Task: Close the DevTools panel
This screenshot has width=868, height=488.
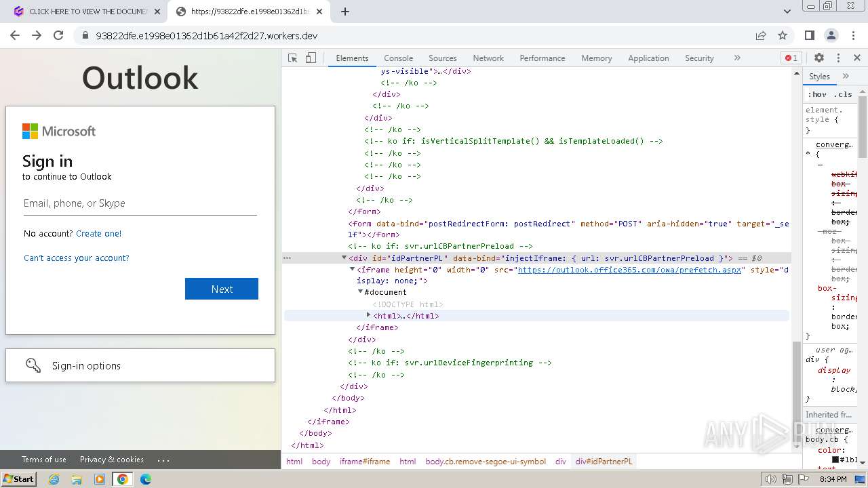Action: pos(857,58)
